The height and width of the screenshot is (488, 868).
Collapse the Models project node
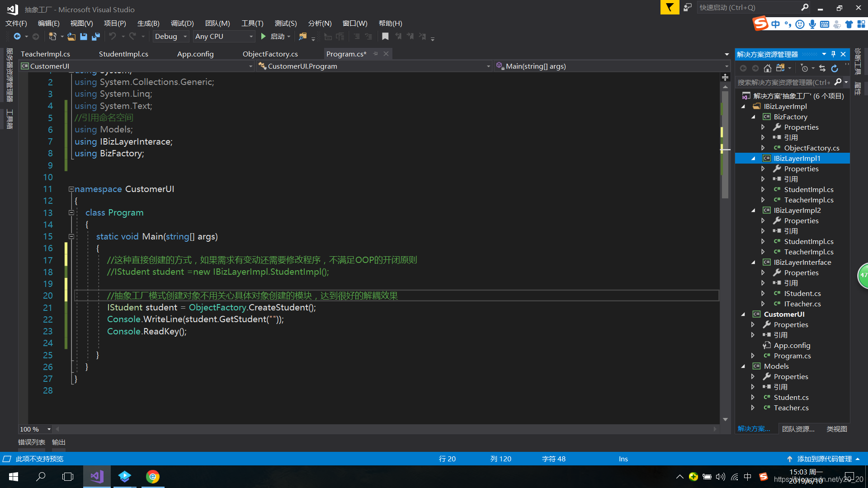pyautogui.click(x=743, y=366)
